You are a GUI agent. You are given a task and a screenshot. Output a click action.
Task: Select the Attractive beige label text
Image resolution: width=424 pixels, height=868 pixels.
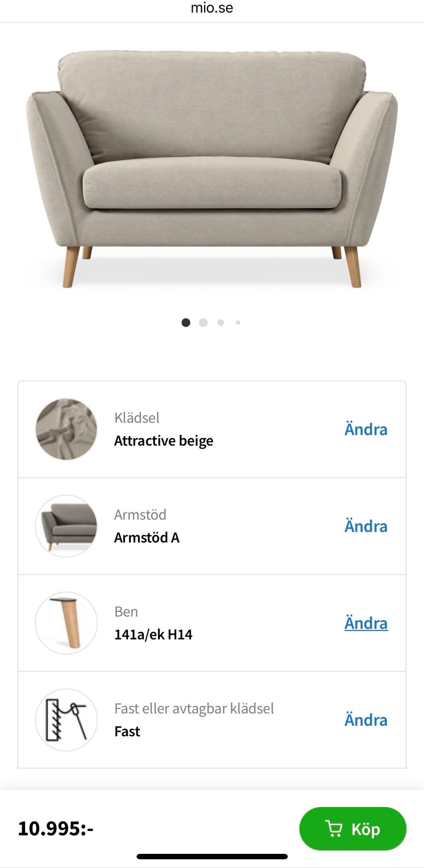click(x=163, y=441)
